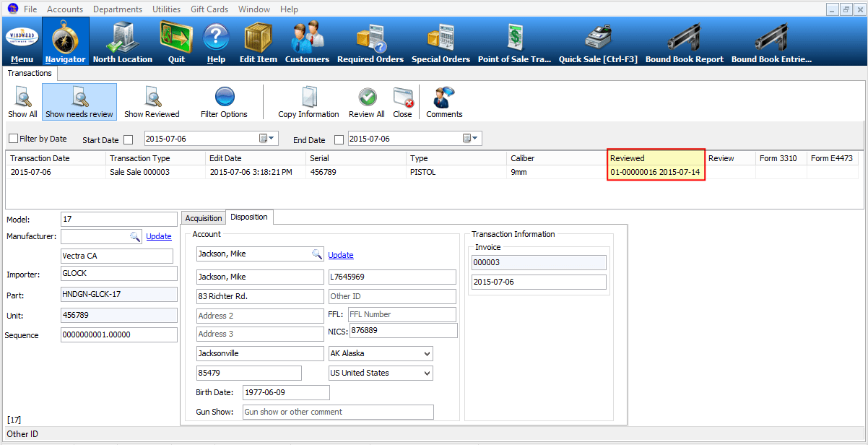Toggle the Start Date checkbox

129,140
